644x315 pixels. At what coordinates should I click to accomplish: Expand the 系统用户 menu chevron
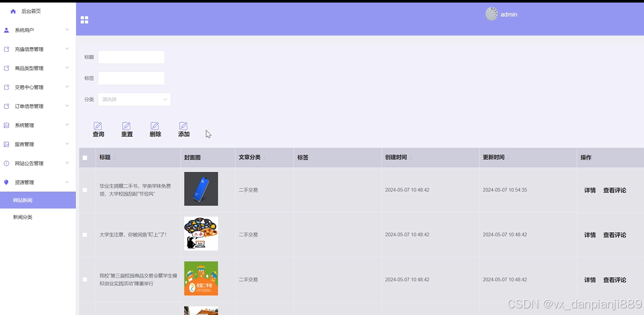coord(67,30)
